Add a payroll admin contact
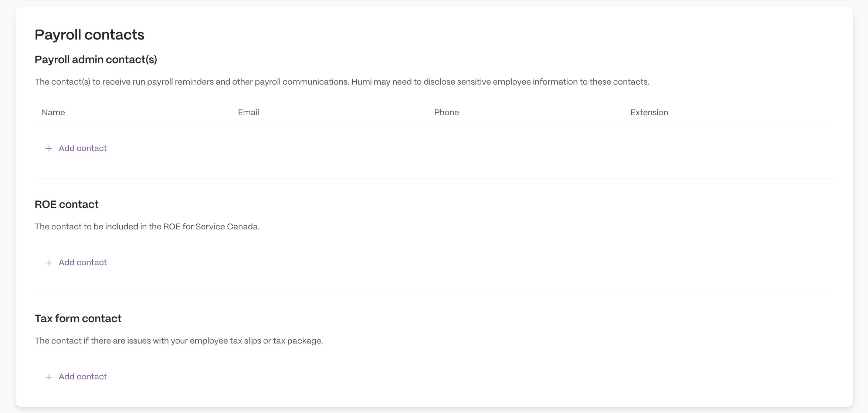868x413 pixels. pos(76,148)
